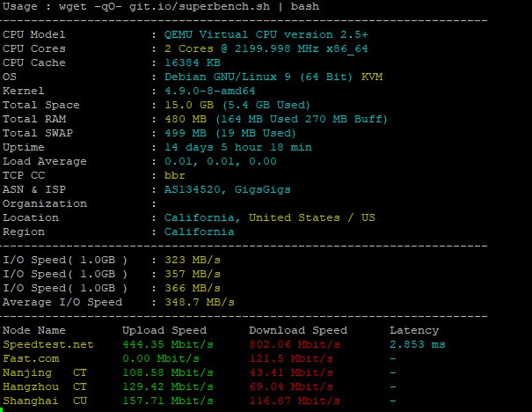Select the Average I/O Speed 348.7 MB/s
The width and height of the screenshot is (532, 412).
click(192, 302)
